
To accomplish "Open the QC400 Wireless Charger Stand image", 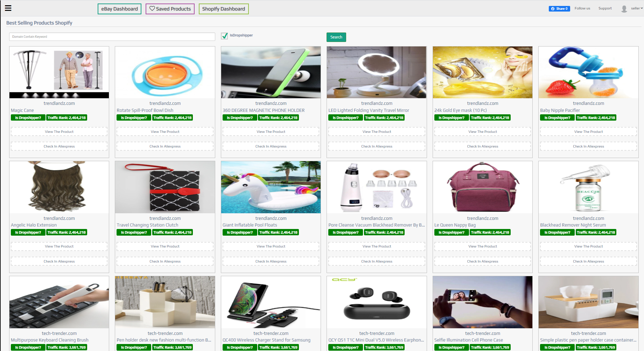I will pyautogui.click(x=271, y=302).
